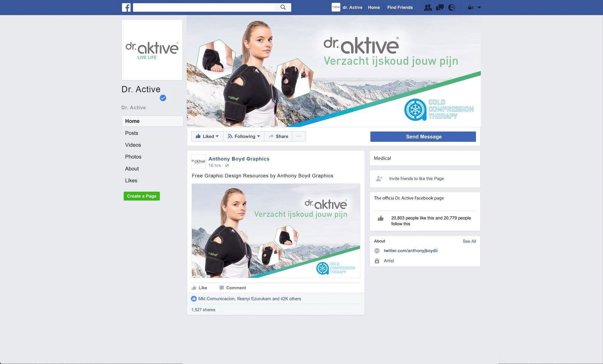Open friend requests icon
The height and width of the screenshot is (364, 603).
coord(428,7)
